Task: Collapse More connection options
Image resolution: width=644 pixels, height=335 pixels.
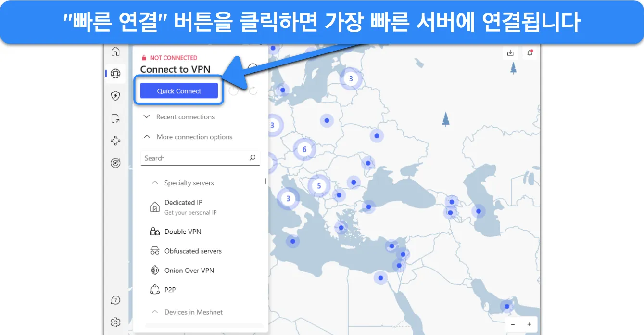Action: click(188, 137)
